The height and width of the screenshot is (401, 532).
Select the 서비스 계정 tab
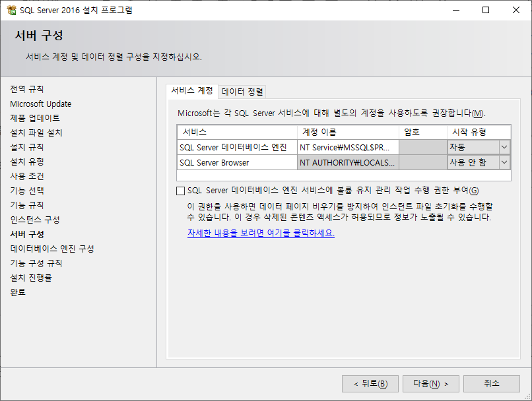point(191,90)
